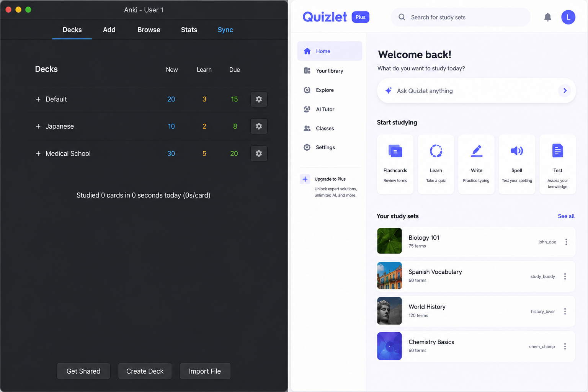Open more options for Biology 101
588x392 pixels.
coord(566,242)
